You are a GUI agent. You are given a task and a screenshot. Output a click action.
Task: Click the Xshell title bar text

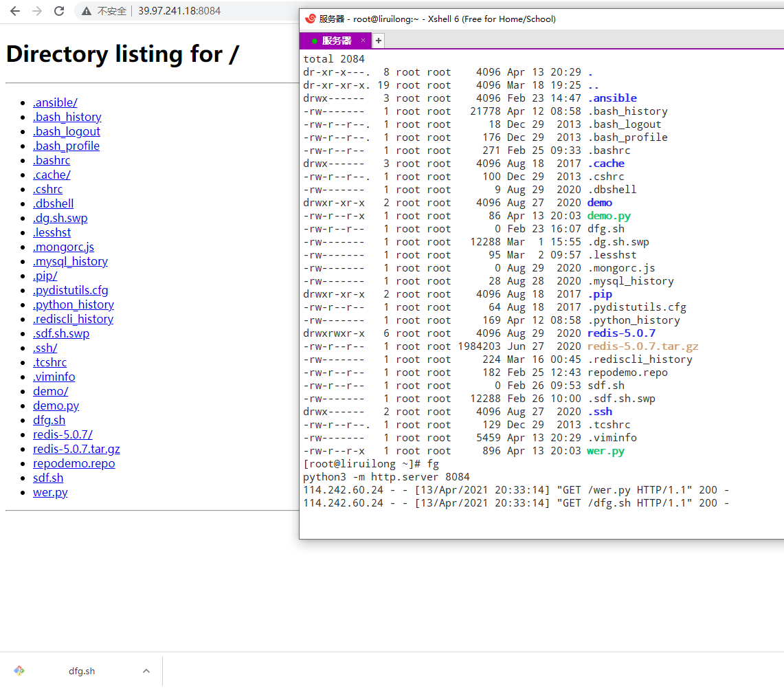pos(438,19)
